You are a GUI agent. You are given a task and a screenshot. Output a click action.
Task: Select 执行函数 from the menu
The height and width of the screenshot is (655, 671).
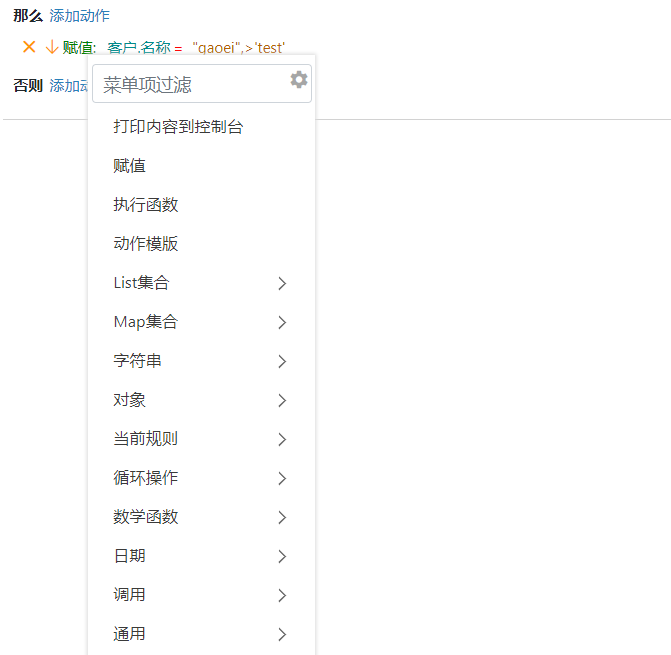pyautogui.click(x=146, y=205)
